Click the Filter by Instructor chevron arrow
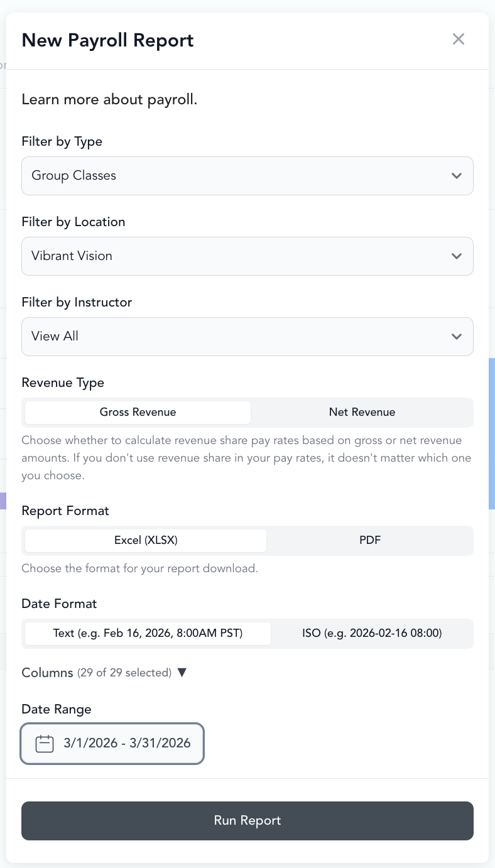The width and height of the screenshot is (495, 868). 457,337
